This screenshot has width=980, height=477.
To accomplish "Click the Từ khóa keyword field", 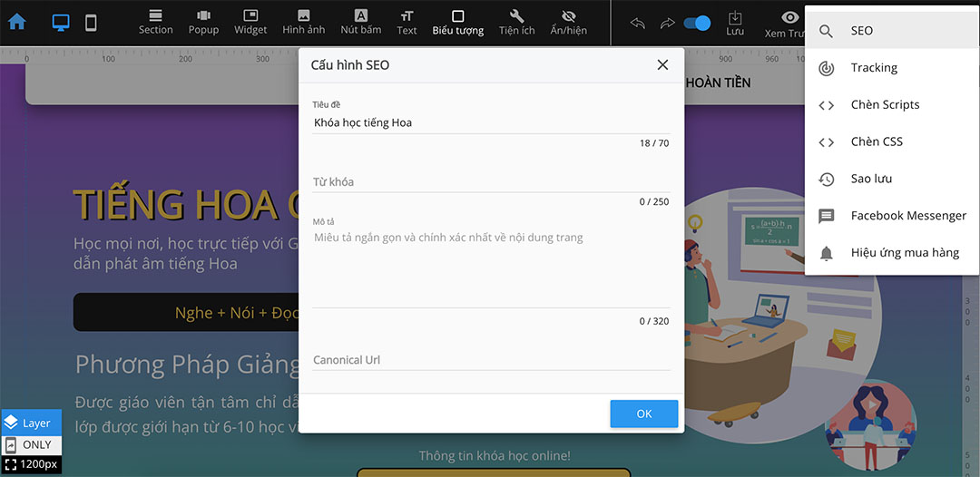I will pyautogui.click(x=490, y=182).
